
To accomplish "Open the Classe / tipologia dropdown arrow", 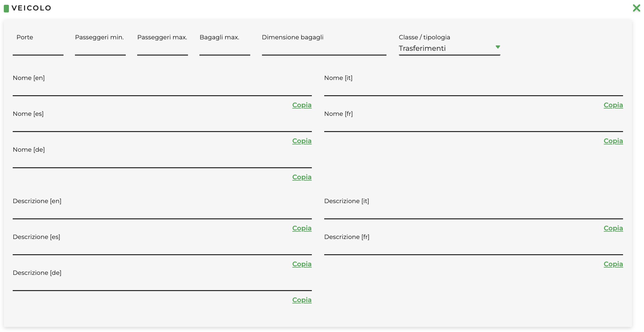I will coord(498,47).
